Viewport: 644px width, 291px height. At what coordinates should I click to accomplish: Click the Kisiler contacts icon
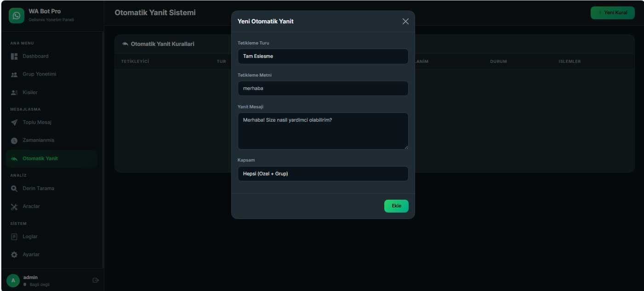click(x=14, y=93)
